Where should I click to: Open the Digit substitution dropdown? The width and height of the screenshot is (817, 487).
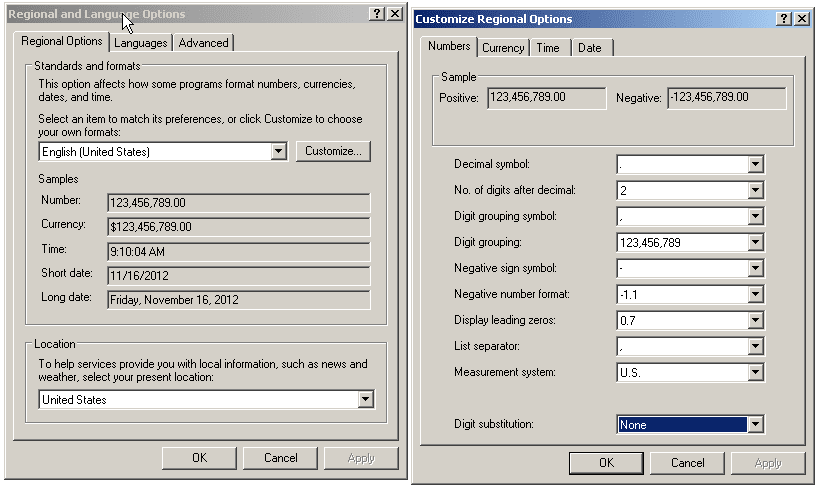pyautogui.click(x=755, y=425)
